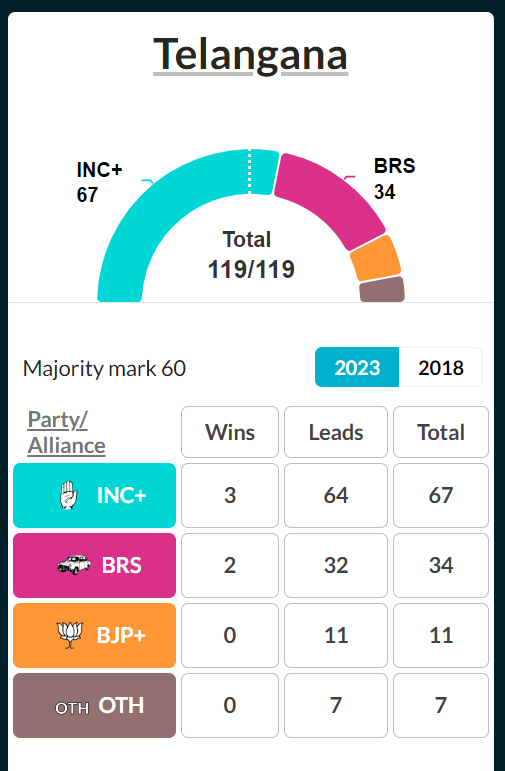The height and width of the screenshot is (771, 505).
Task: Click the BJP lotus symbol icon
Action: tap(70, 635)
